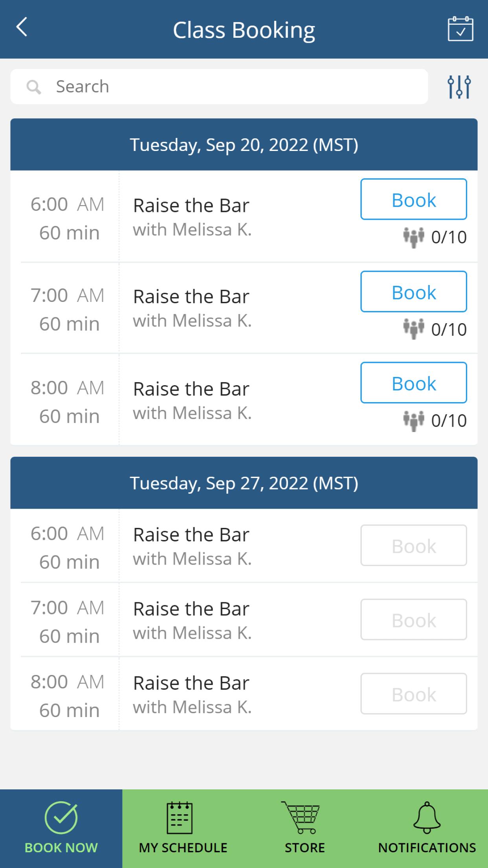
Task: Open the calendar check icon in header
Action: [460, 29]
